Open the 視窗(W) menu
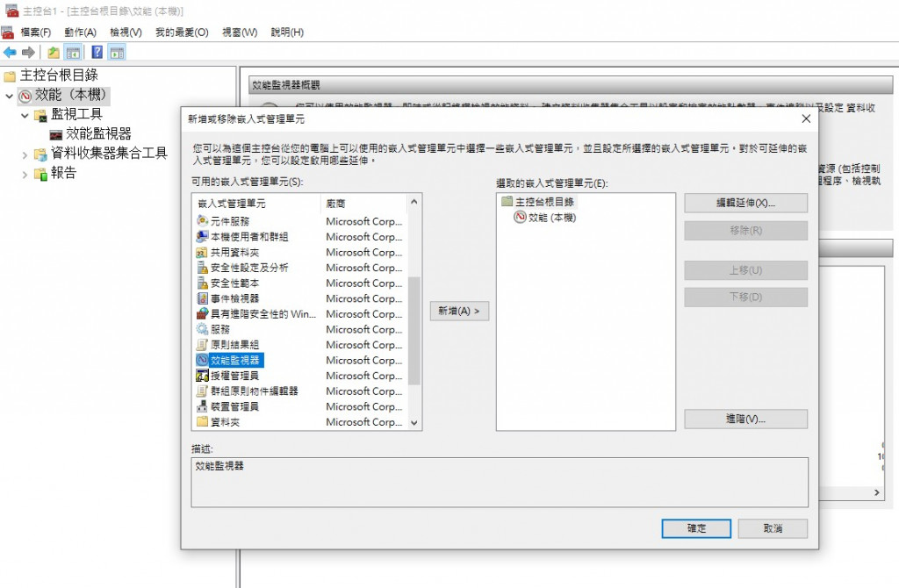 240,32
